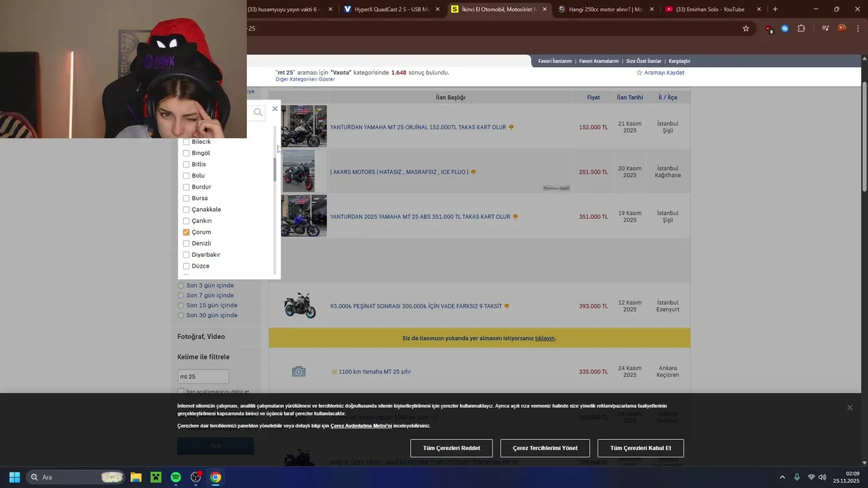Click the city list scrollbar thumb
The image size is (868, 488).
click(x=275, y=169)
